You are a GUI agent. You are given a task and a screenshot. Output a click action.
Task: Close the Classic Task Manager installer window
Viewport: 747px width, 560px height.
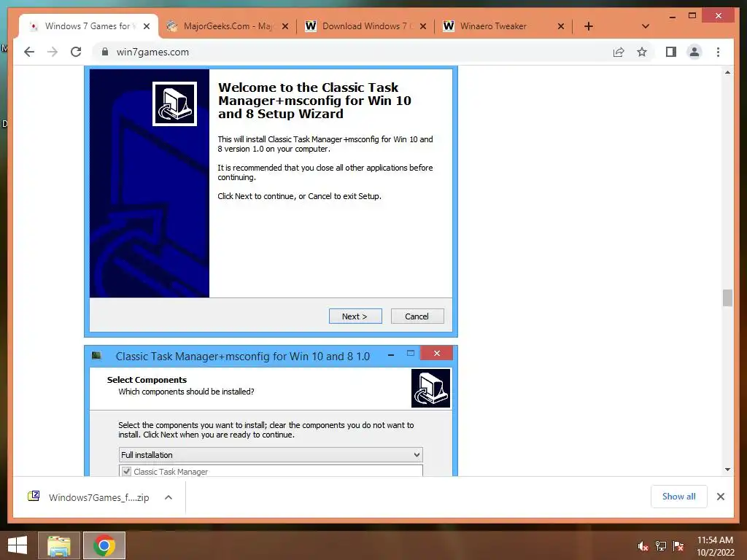(x=436, y=354)
